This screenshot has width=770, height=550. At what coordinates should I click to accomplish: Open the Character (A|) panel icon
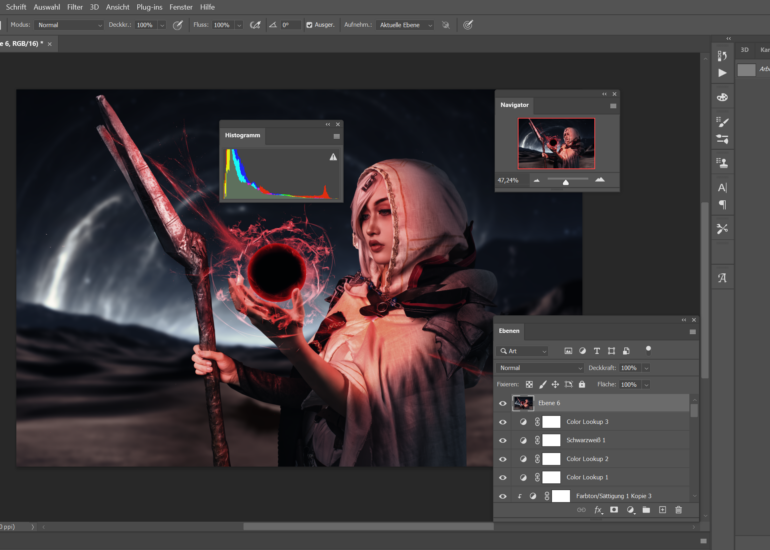[722, 188]
